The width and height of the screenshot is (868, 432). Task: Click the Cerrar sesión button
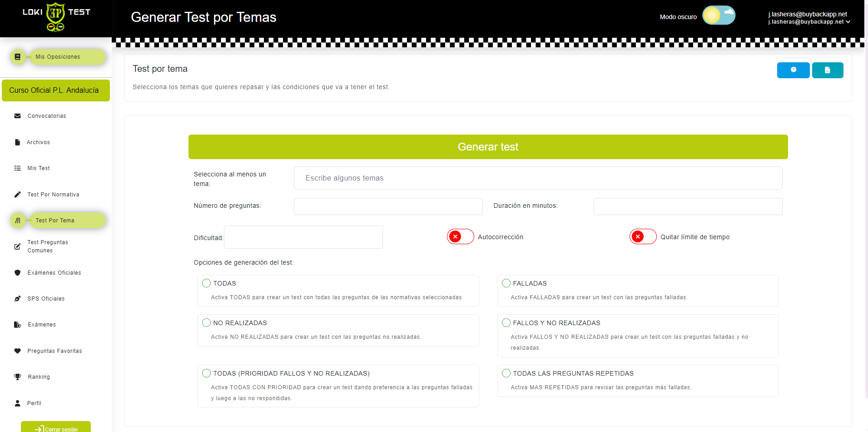coord(55,428)
